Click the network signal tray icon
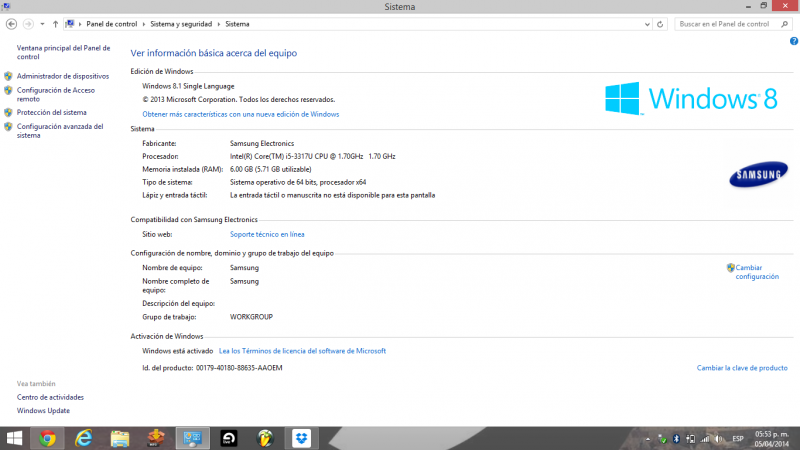Image resolution: width=800 pixels, height=450 pixels. pyautogui.click(x=705, y=439)
